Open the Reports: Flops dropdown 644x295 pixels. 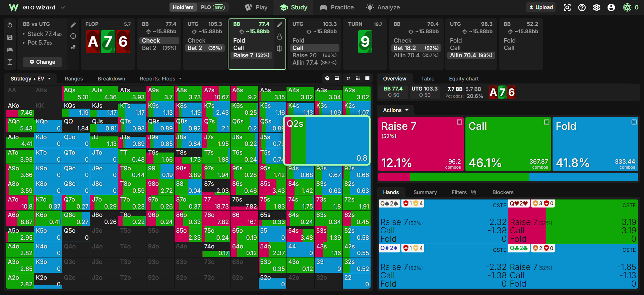coord(161,79)
